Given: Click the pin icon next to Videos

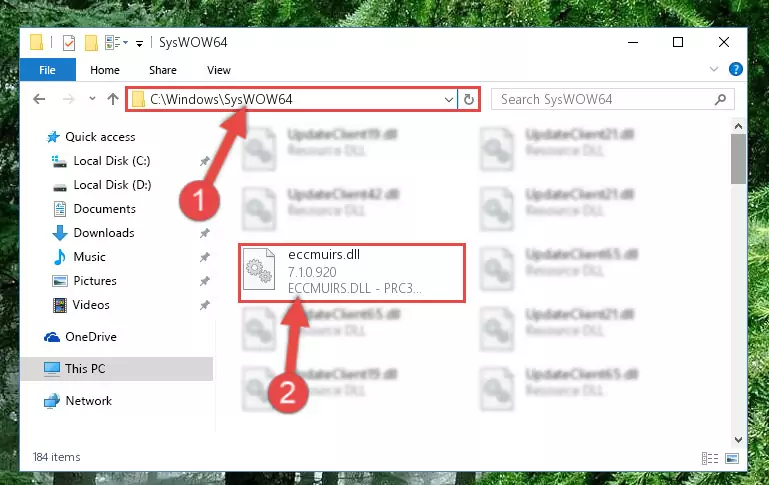Looking at the screenshot, I should tap(205, 305).
